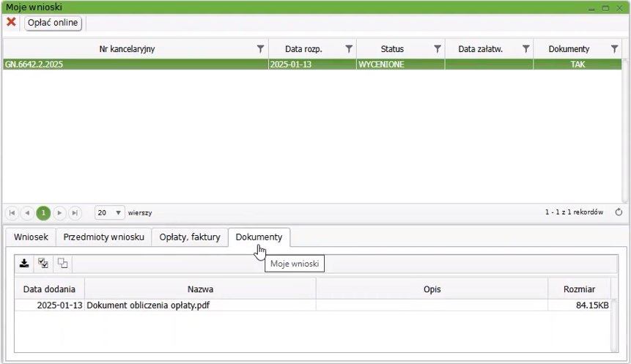The height and width of the screenshot is (364, 631).
Task: Jump to the last page of records
Action: click(x=74, y=213)
